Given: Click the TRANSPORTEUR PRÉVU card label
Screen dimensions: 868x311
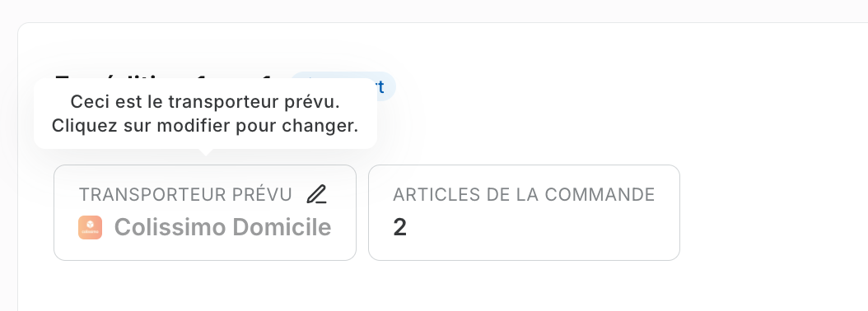Looking at the screenshot, I should click(x=185, y=195).
